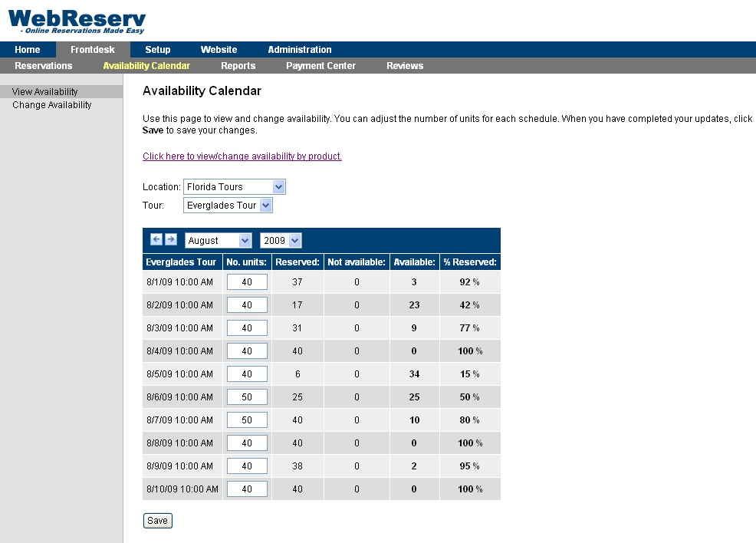The image size is (756, 543).
Task: Click the No. units field for 8/1/09
Action: pyautogui.click(x=247, y=282)
